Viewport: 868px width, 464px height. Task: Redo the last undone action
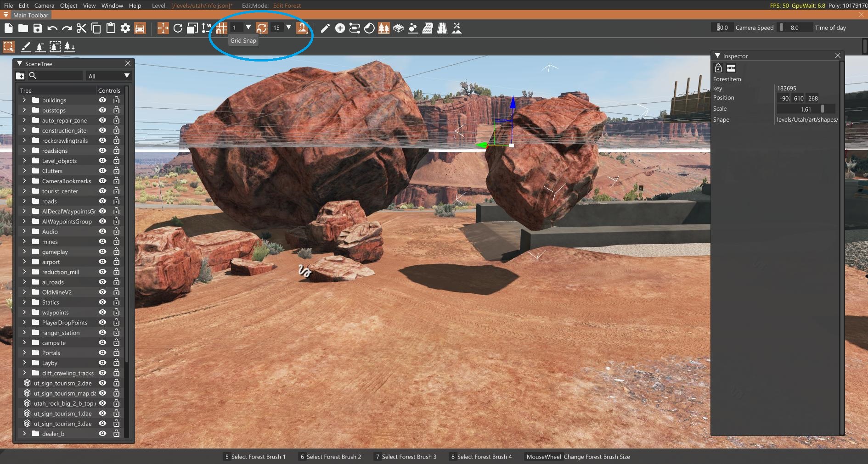click(67, 28)
